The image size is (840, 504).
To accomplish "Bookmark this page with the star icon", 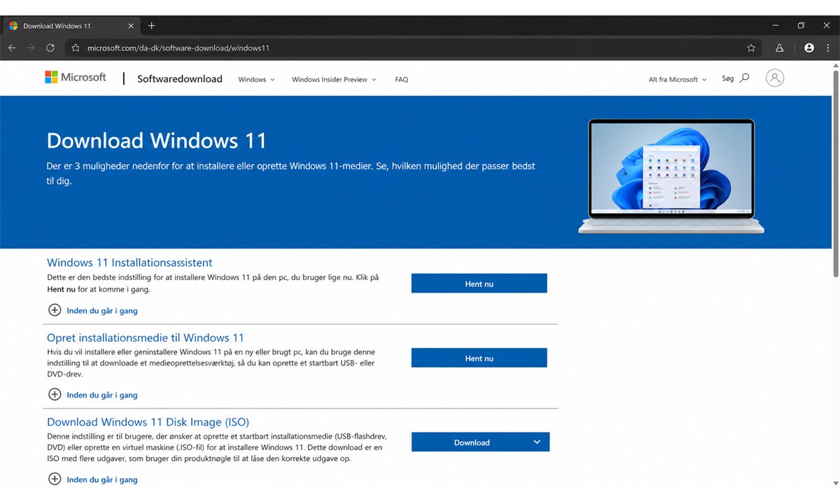I will (751, 48).
